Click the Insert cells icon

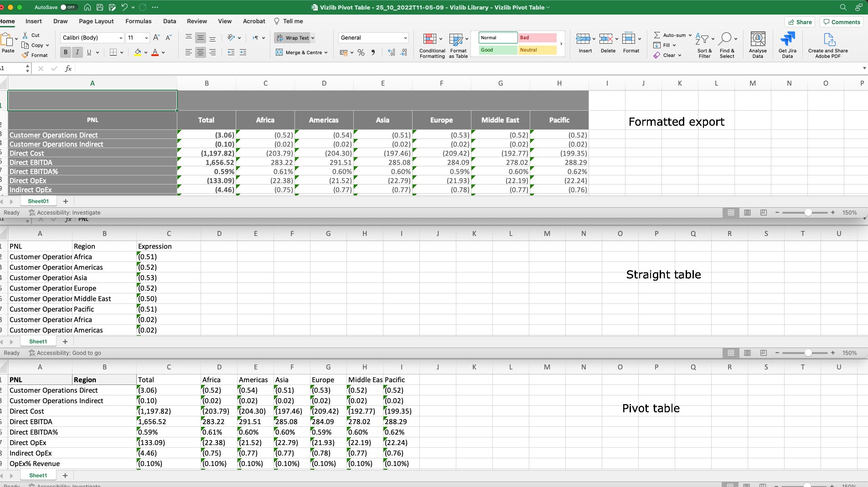[x=583, y=39]
